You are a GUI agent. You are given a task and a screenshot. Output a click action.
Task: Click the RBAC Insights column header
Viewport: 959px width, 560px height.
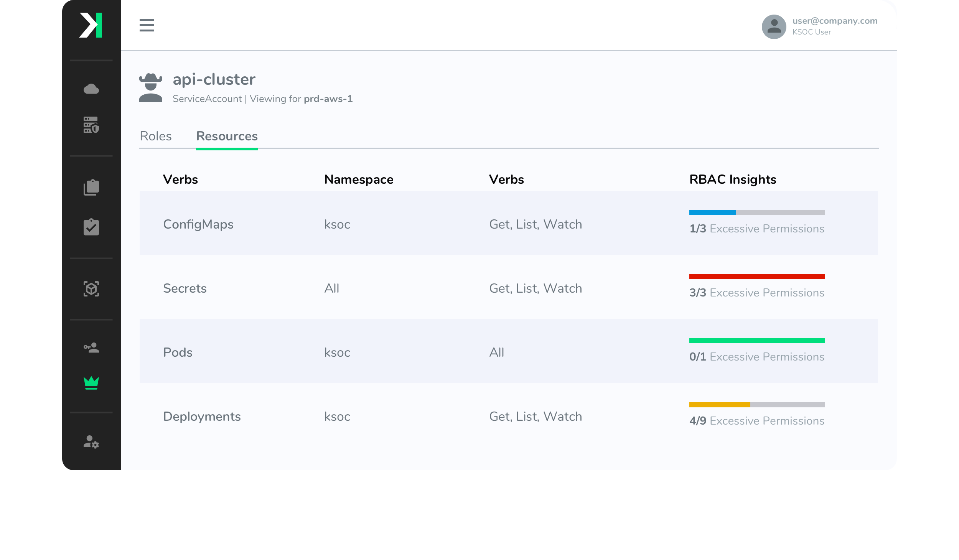733,180
